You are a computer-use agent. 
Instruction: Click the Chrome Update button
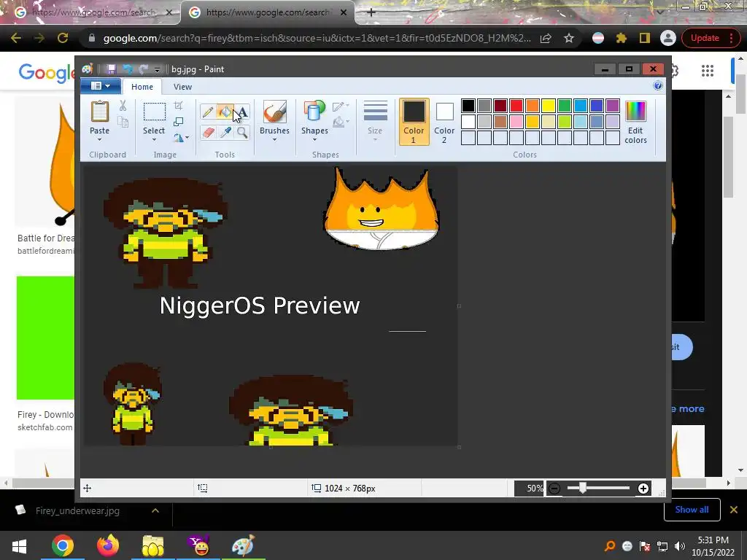click(705, 38)
